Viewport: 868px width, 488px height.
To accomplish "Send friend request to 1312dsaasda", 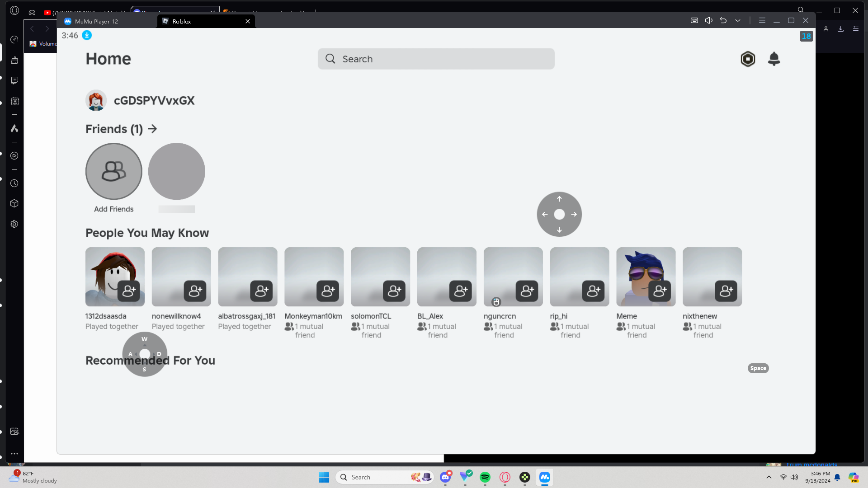I will click(129, 291).
